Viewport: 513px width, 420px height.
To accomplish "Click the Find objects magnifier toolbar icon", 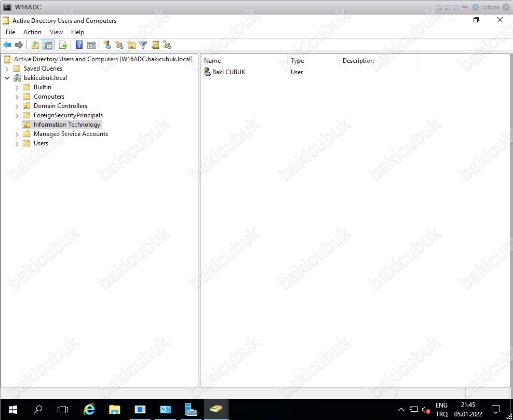I will pyautogui.click(x=155, y=45).
